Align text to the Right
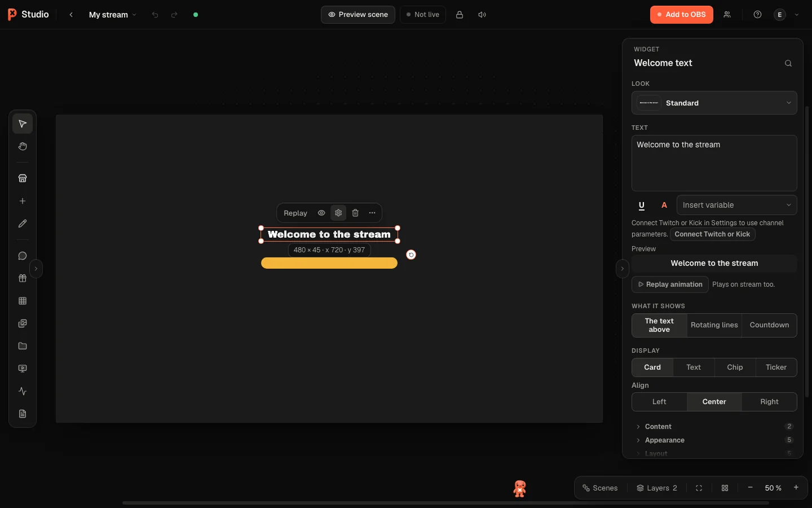Image resolution: width=812 pixels, height=508 pixels. point(769,402)
